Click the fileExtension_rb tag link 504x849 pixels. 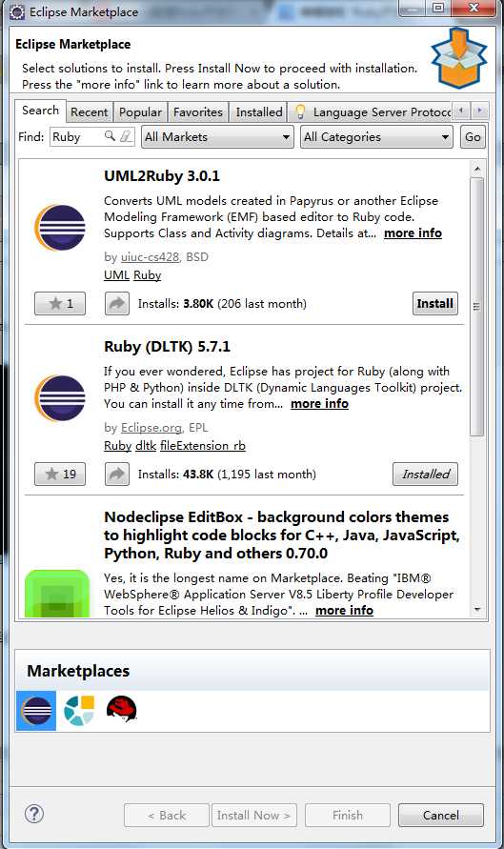[x=203, y=446]
